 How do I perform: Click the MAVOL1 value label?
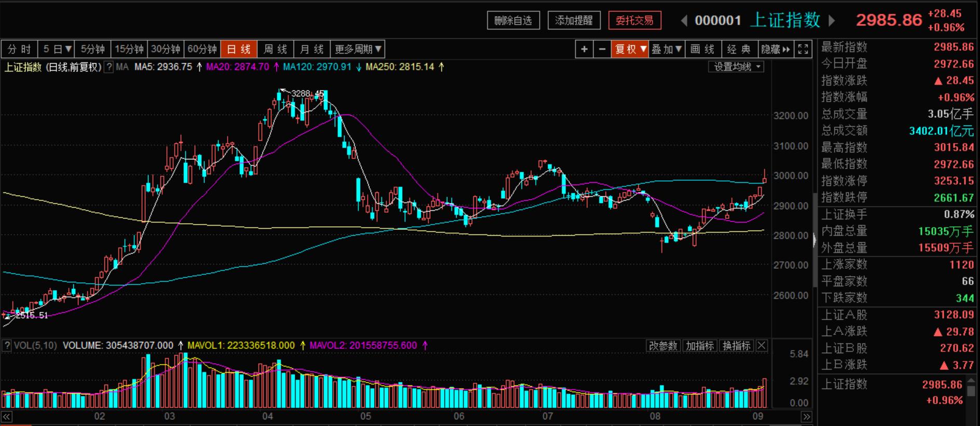(x=241, y=346)
